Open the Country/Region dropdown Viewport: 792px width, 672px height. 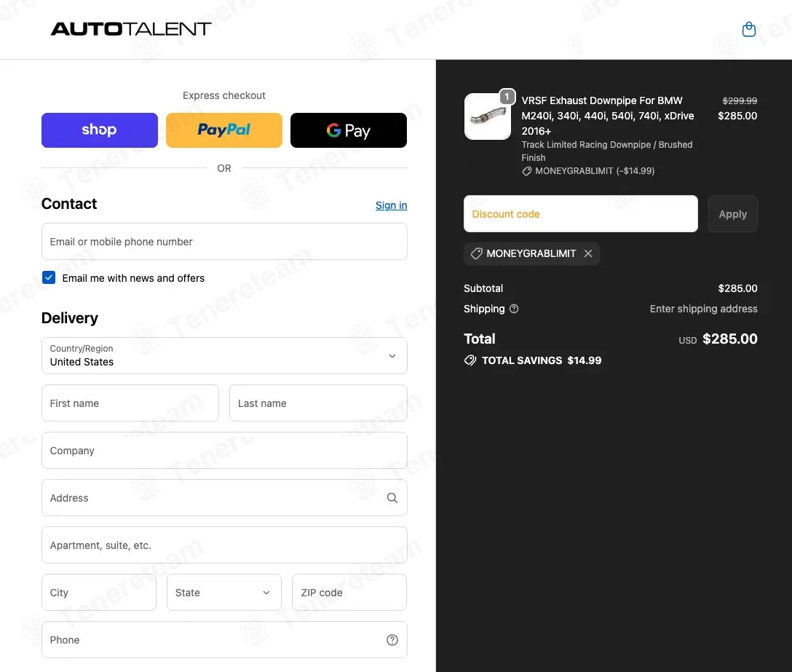[x=224, y=356]
